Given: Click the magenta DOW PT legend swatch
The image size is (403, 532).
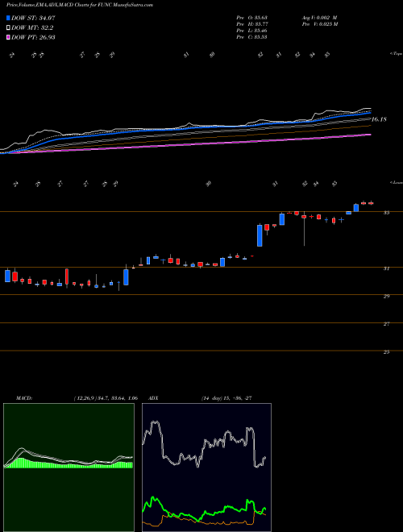Looking at the screenshot, I should 9,37.
